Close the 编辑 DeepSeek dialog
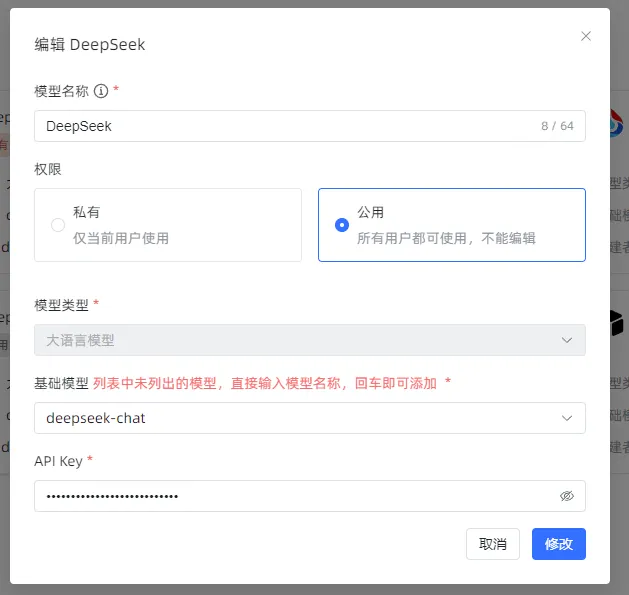The image size is (629, 595). point(586,36)
